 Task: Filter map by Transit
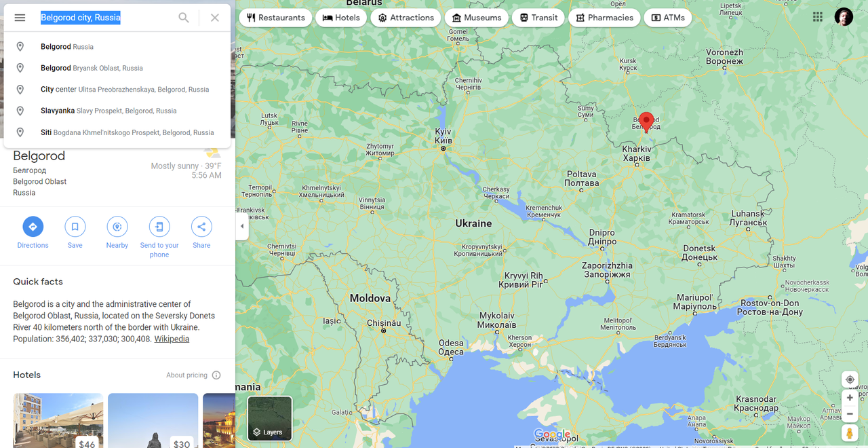pyautogui.click(x=538, y=18)
